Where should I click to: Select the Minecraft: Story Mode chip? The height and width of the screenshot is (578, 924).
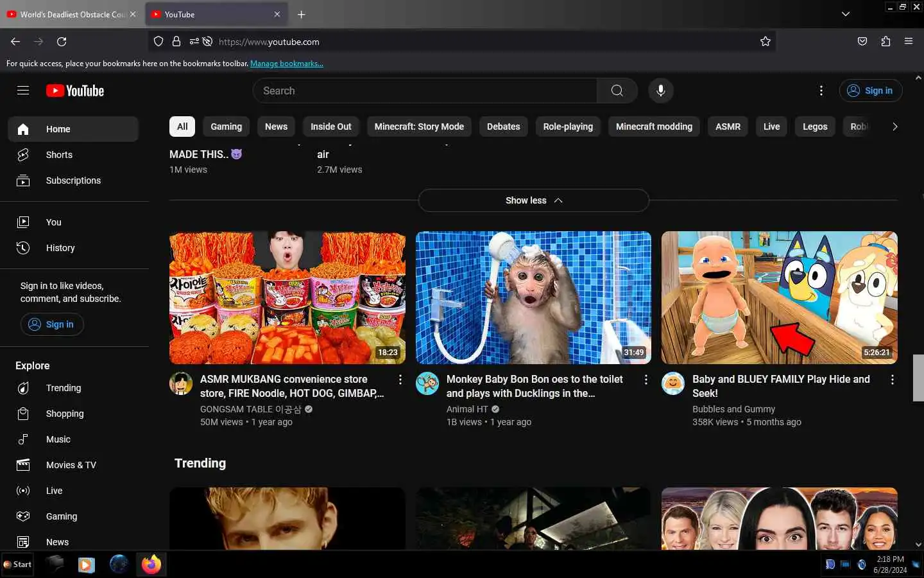click(419, 127)
